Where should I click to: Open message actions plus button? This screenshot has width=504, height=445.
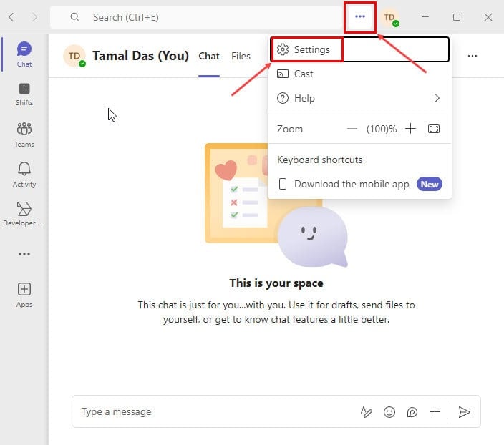point(435,411)
